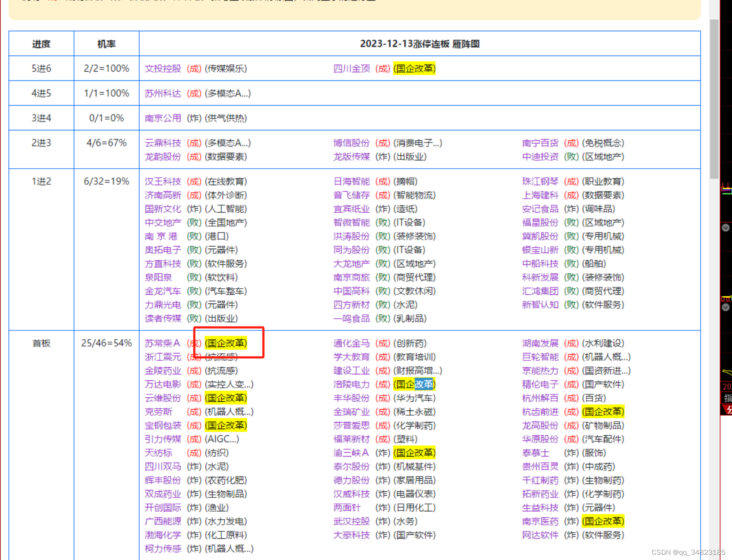Select 日海智能 in the 1进2 row
Screen dimensions: 732x560
click(352, 181)
